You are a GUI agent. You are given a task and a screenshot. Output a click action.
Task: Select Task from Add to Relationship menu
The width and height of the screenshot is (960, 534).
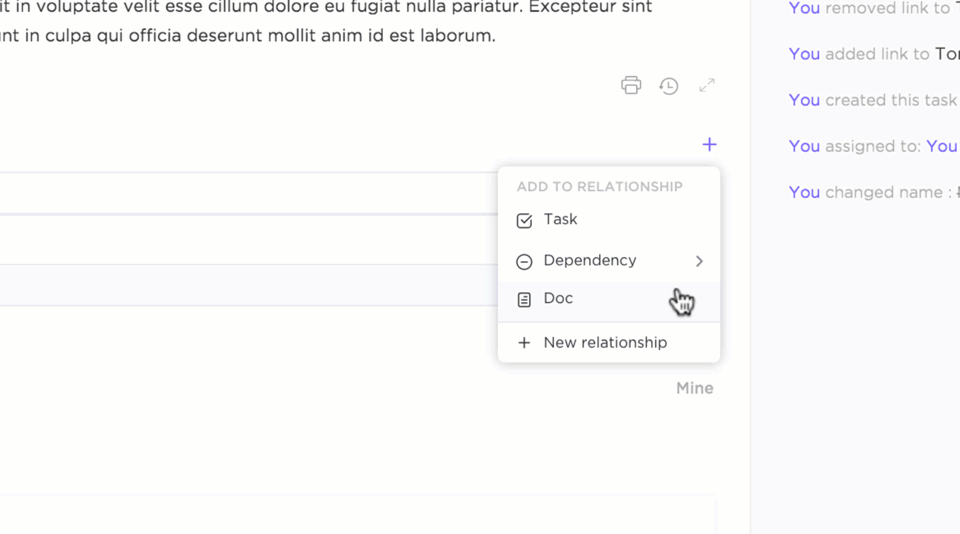pyautogui.click(x=560, y=219)
